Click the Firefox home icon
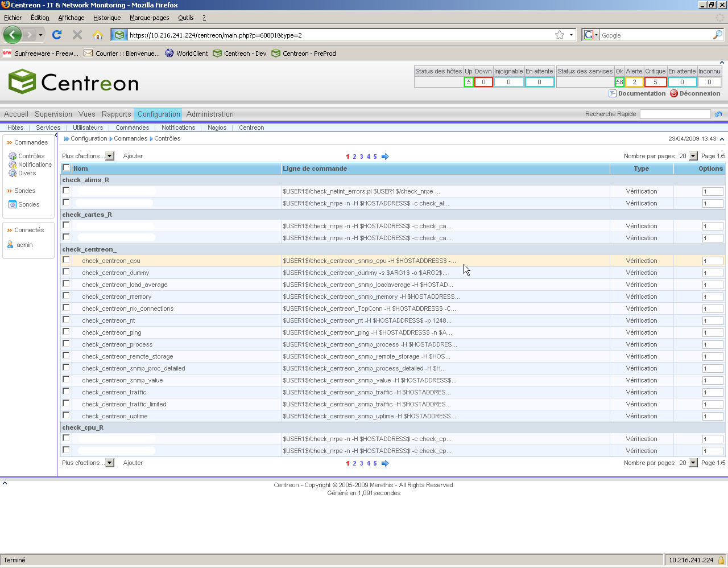Image resolution: width=728 pixels, height=568 pixels. click(98, 35)
